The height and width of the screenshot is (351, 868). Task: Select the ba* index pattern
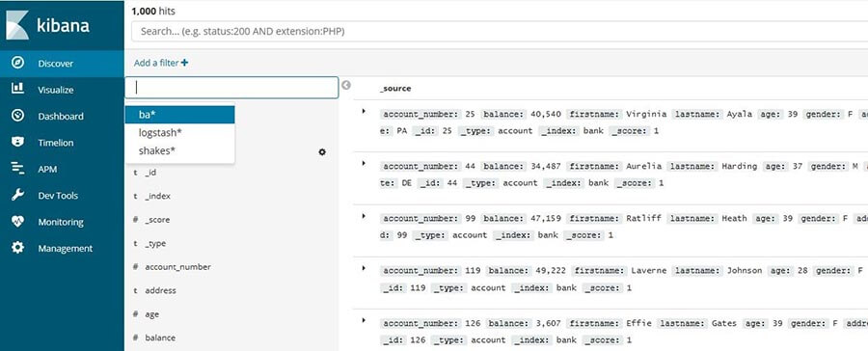[x=180, y=115]
